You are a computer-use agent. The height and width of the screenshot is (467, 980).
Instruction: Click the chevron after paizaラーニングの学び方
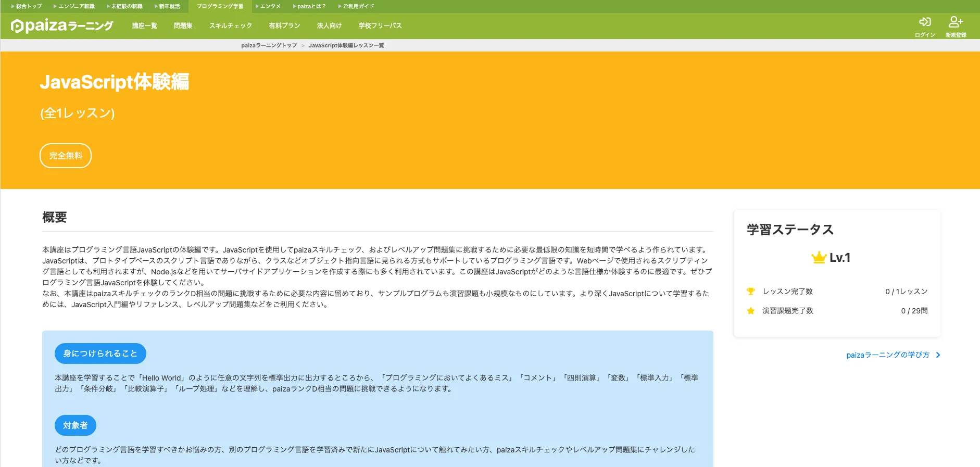pos(938,355)
